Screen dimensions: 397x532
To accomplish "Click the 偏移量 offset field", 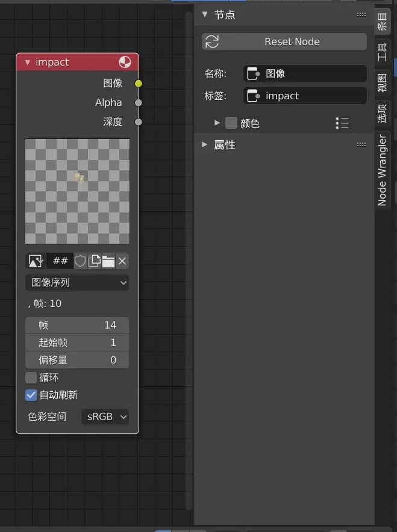I will (x=77, y=360).
